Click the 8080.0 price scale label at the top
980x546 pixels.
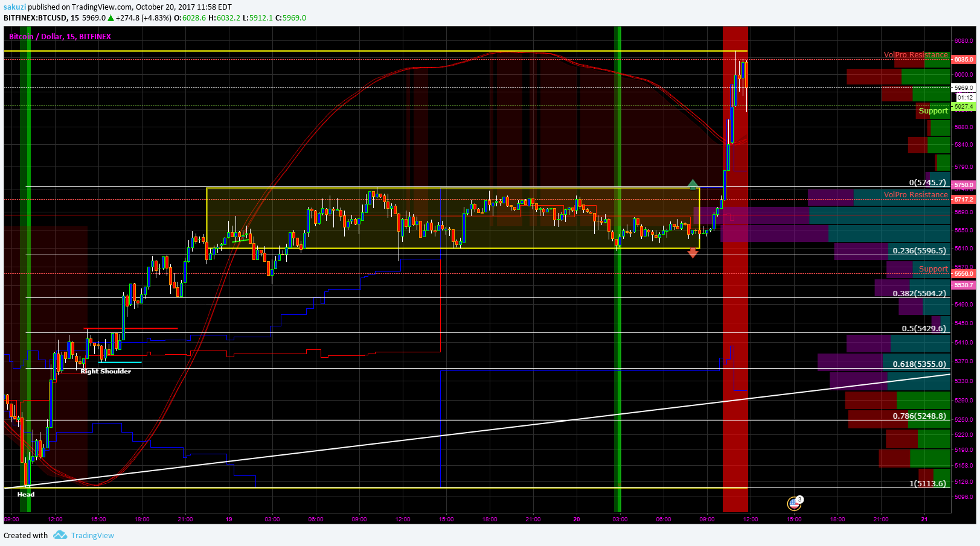coord(964,41)
